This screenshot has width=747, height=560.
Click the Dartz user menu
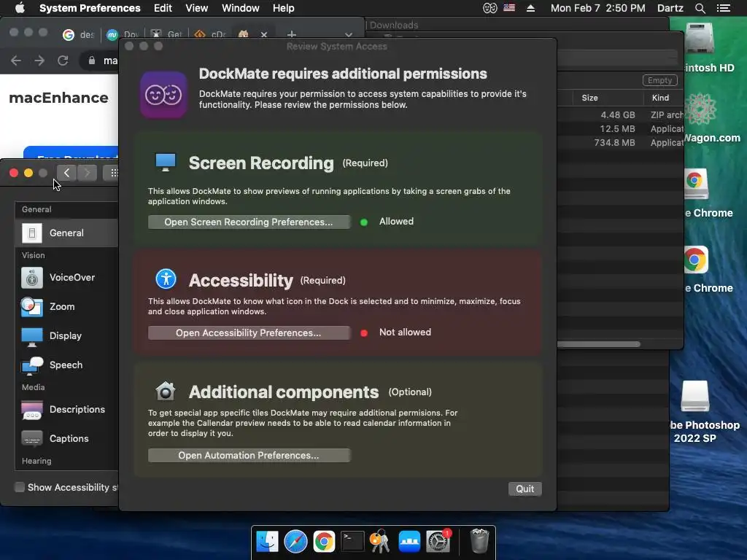670,8
